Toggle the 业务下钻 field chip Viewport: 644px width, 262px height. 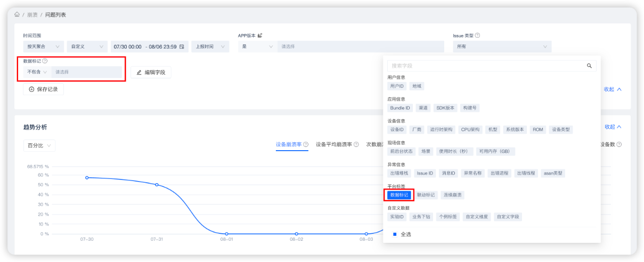[422, 217]
